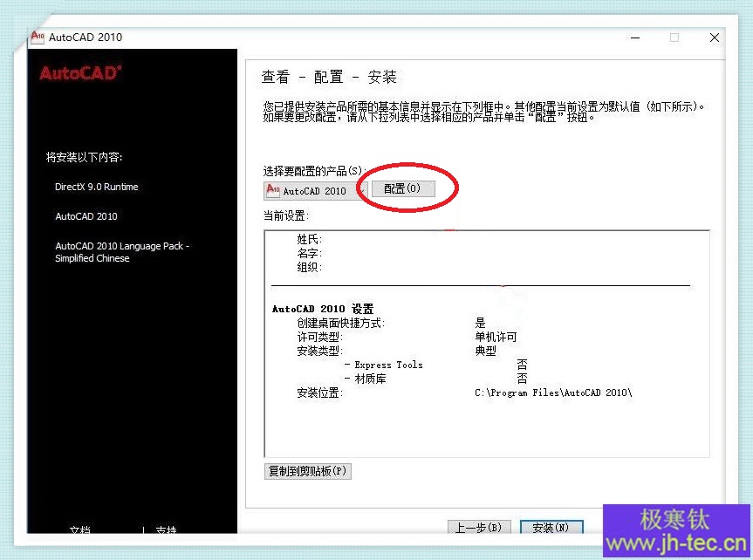This screenshot has width=753, height=560.
Task: Open the 支持 support link
Action: point(166,530)
